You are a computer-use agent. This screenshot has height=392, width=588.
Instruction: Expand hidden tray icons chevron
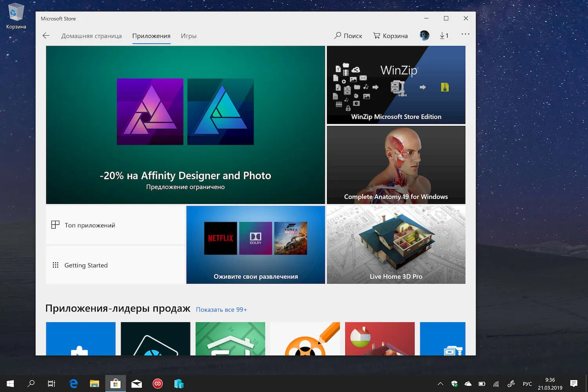[440, 383]
